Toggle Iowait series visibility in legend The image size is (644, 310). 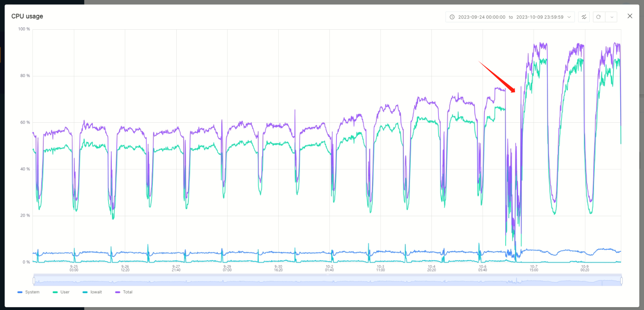pos(93,292)
